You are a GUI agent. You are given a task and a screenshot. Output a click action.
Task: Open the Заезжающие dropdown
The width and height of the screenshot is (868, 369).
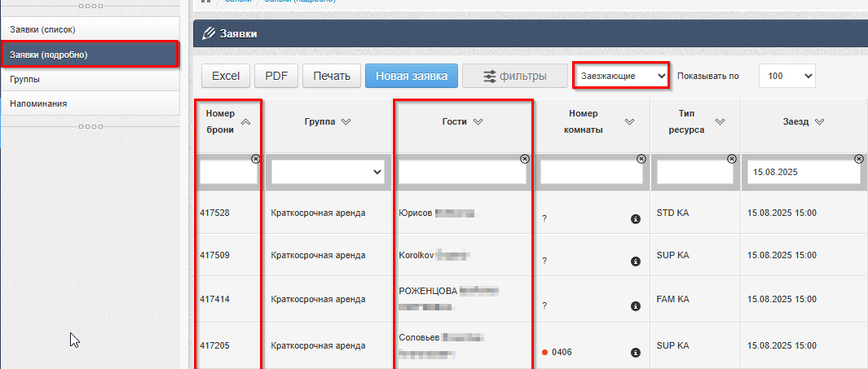coord(621,76)
